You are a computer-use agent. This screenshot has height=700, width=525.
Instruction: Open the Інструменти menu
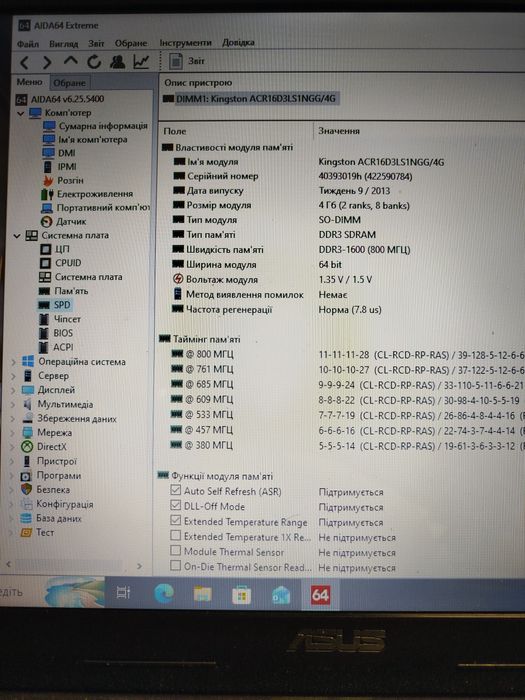(x=185, y=43)
